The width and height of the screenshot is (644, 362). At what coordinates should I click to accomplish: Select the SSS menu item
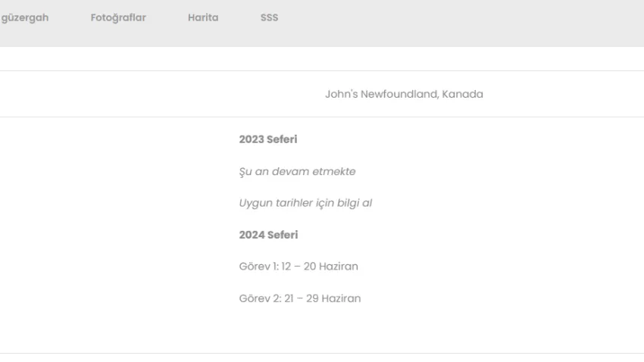click(269, 18)
